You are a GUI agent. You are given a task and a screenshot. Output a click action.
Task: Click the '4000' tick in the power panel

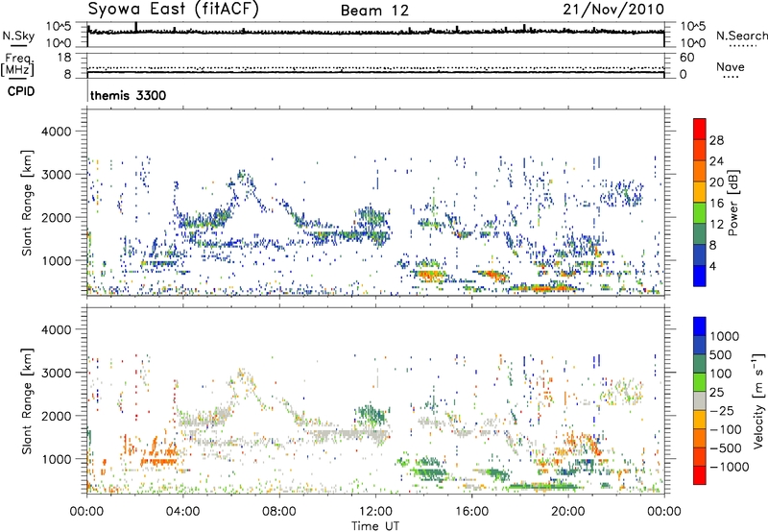pyautogui.click(x=56, y=132)
